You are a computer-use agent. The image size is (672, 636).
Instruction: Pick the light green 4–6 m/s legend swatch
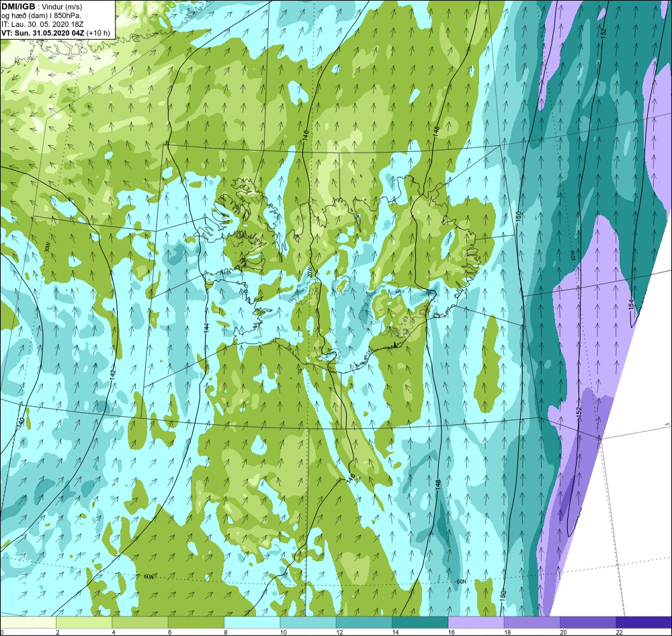tap(140, 622)
